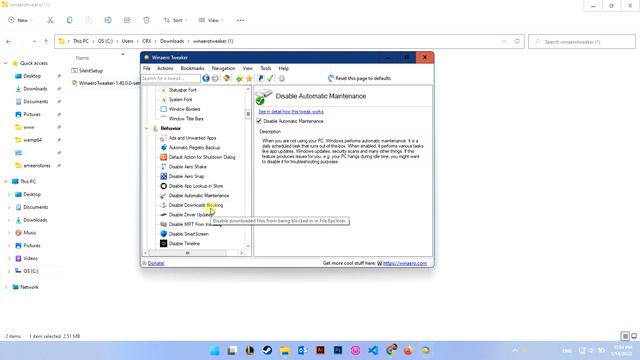Screen dimensions: 640x360
Task: Click Downloads in the Explorer address bar
Action: pyautogui.click(x=172, y=41)
